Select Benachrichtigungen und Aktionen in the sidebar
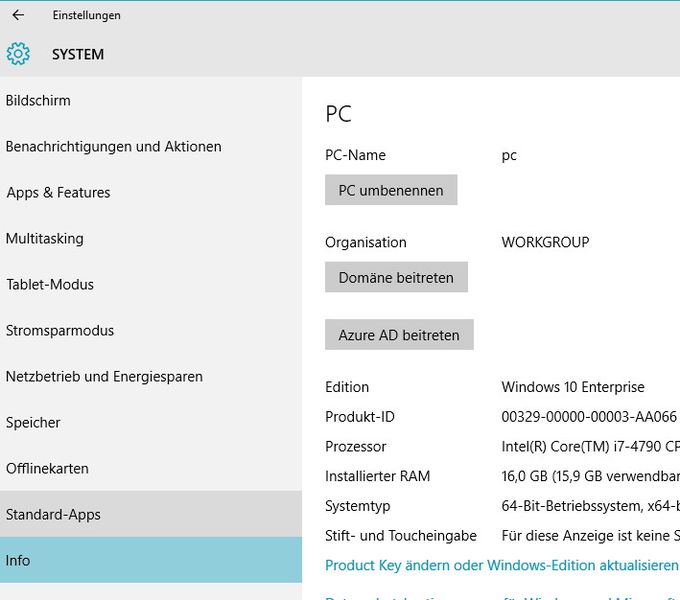 pos(113,147)
